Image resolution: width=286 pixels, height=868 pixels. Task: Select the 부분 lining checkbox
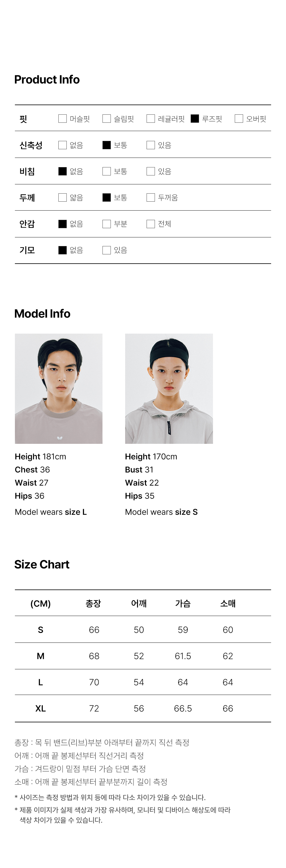click(x=106, y=224)
